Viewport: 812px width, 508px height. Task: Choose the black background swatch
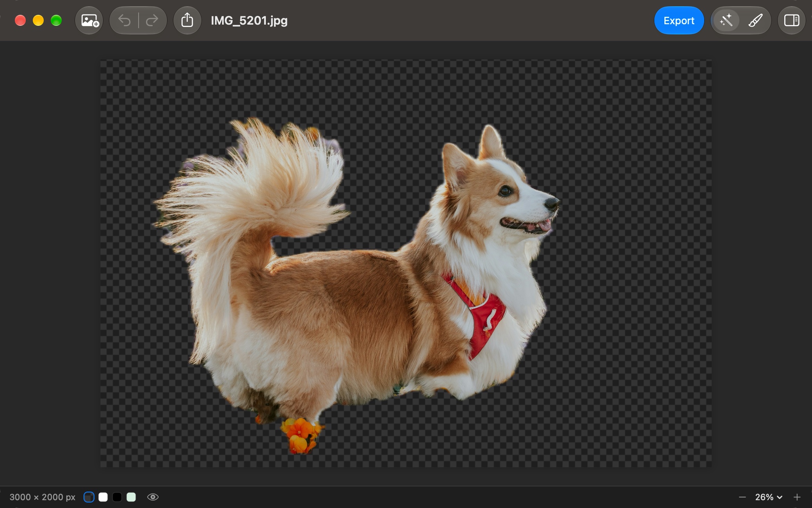[x=117, y=497]
